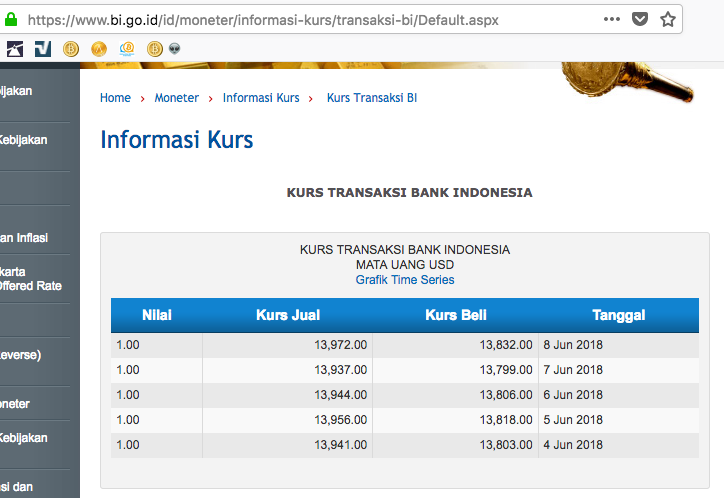This screenshot has width=724, height=498.
Task: Click Kurs Jual value 13,941.00
Action: point(341,444)
